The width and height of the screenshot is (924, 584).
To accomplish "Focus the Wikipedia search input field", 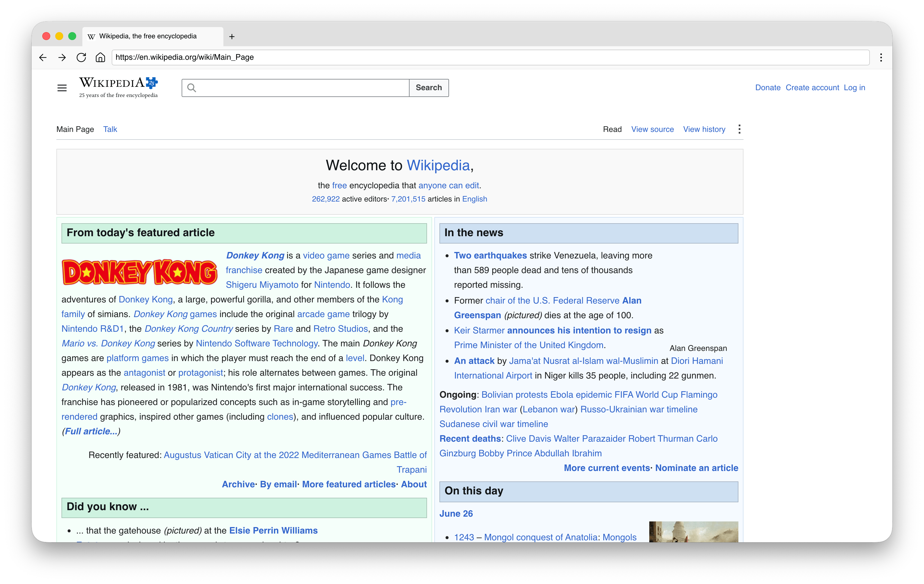I will point(296,88).
